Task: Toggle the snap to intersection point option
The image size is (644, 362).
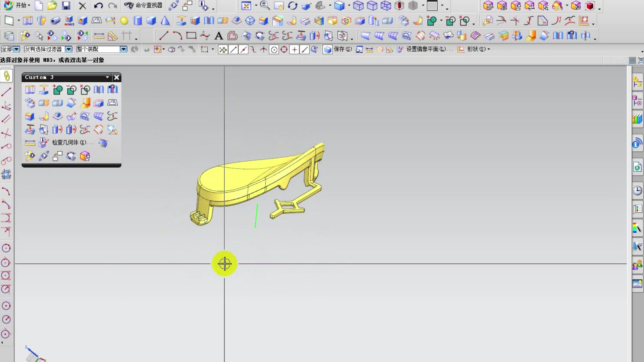Action: pos(264,50)
